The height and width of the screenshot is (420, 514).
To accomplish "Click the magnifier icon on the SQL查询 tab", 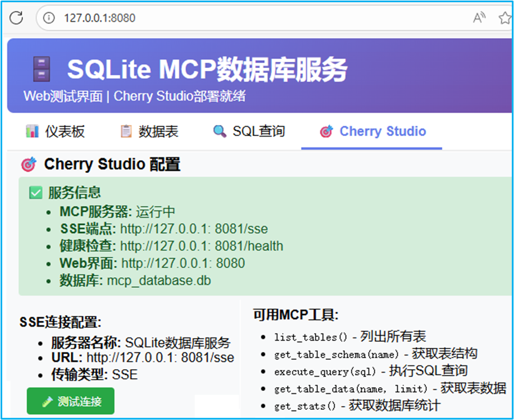I will click(x=220, y=132).
